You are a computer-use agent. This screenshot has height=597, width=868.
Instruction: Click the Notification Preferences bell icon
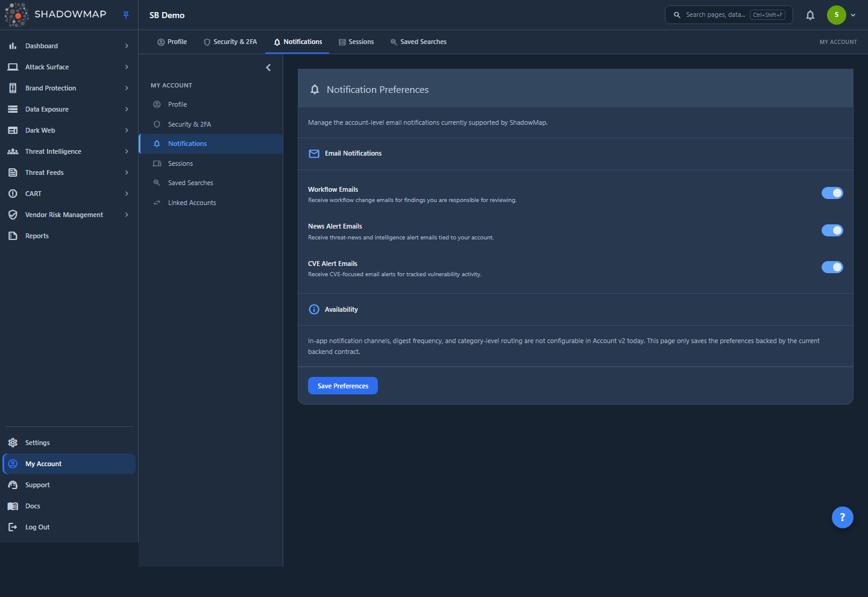pyautogui.click(x=315, y=89)
